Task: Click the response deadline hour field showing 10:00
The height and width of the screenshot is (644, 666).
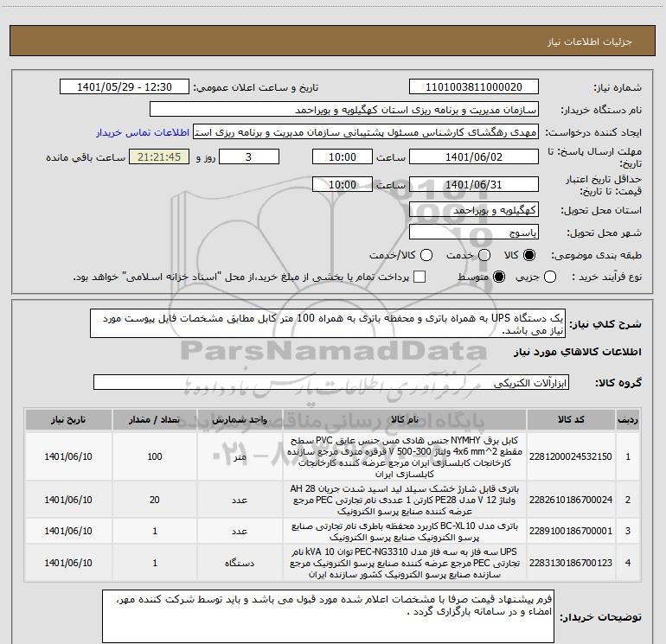Action: 343,156
